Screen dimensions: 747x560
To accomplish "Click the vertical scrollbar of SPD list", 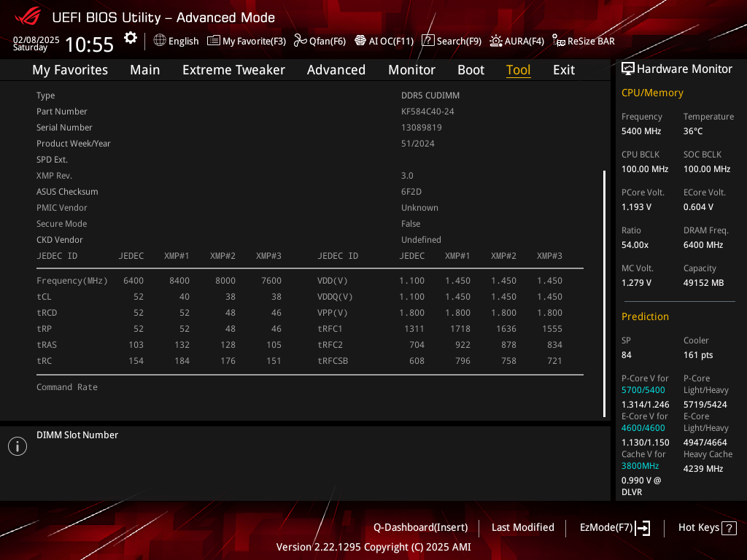I will [604, 293].
